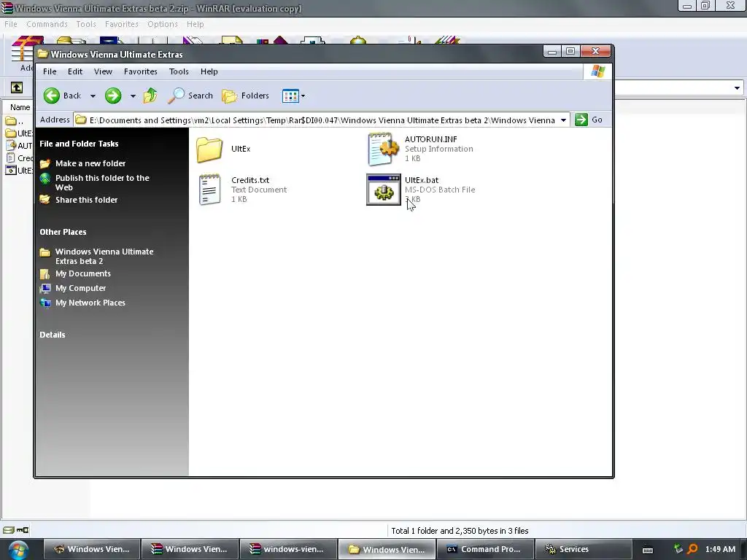Screen dimensions: 747x560
Task: Click the green Go arrow icon
Action: click(x=581, y=120)
